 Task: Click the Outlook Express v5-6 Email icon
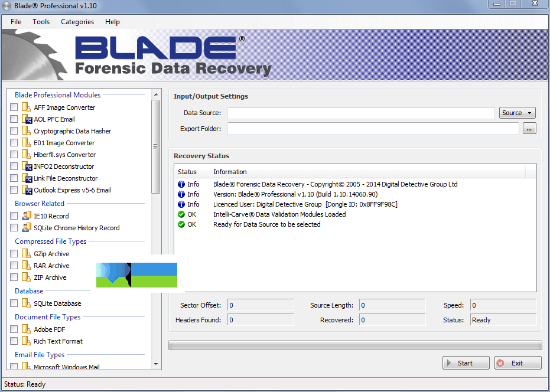click(x=27, y=190)
